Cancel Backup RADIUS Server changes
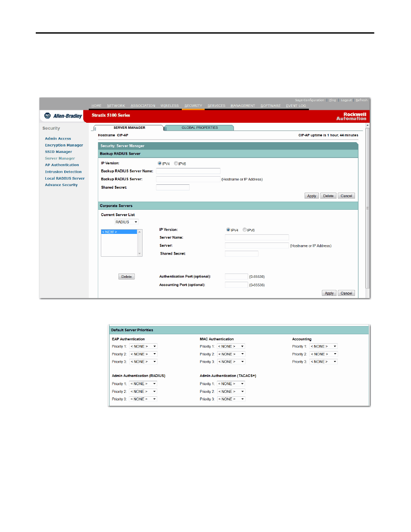 pyautogui.click(x=346, y=196)
